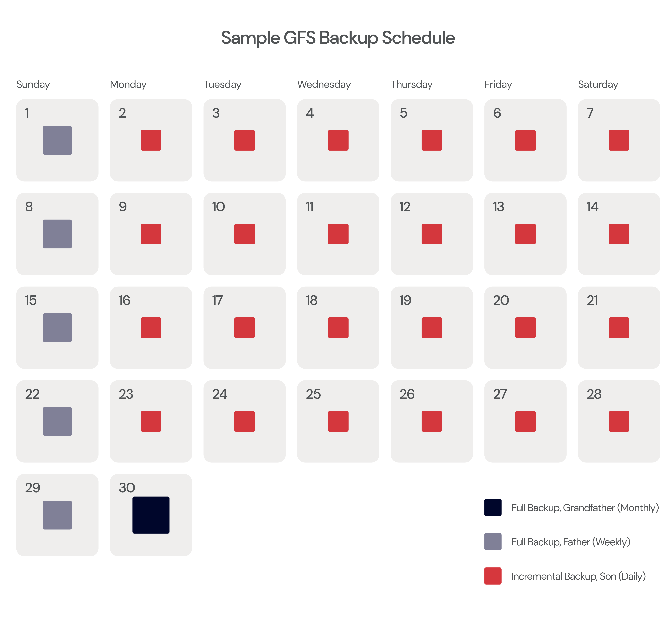Click the Full Backup, Father (Weekly) label
The image size is (672, 617).
click(571, 542)
